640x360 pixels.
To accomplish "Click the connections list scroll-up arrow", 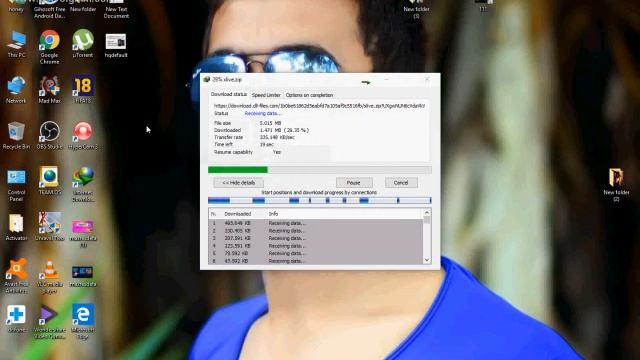I will tap(427, 213).
